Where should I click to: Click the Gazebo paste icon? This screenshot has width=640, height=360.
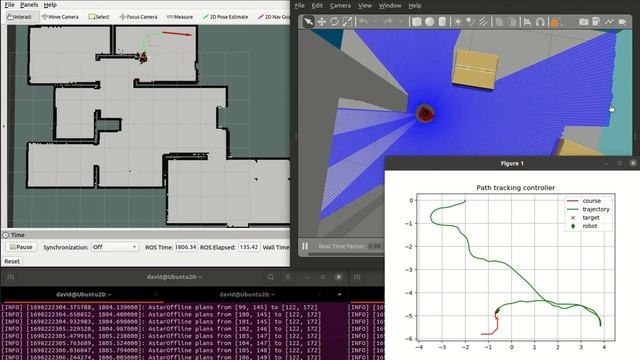(x=512, y=22)
